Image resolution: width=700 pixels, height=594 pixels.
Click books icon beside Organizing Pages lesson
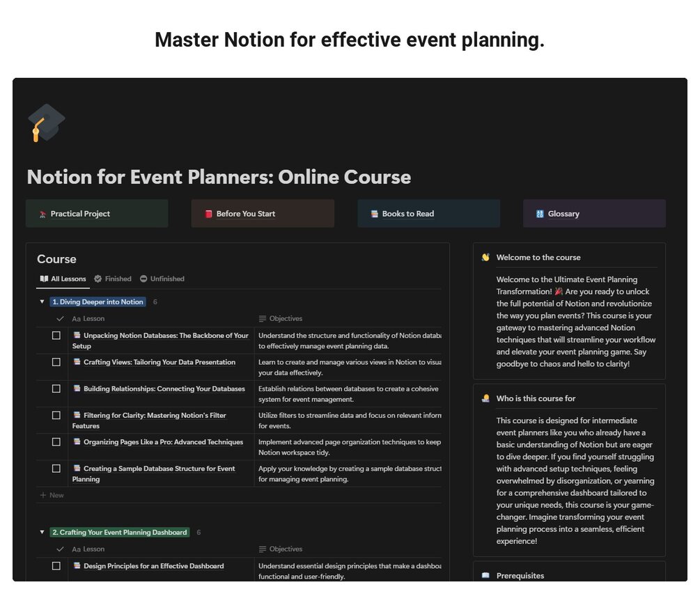pos(77,441)
